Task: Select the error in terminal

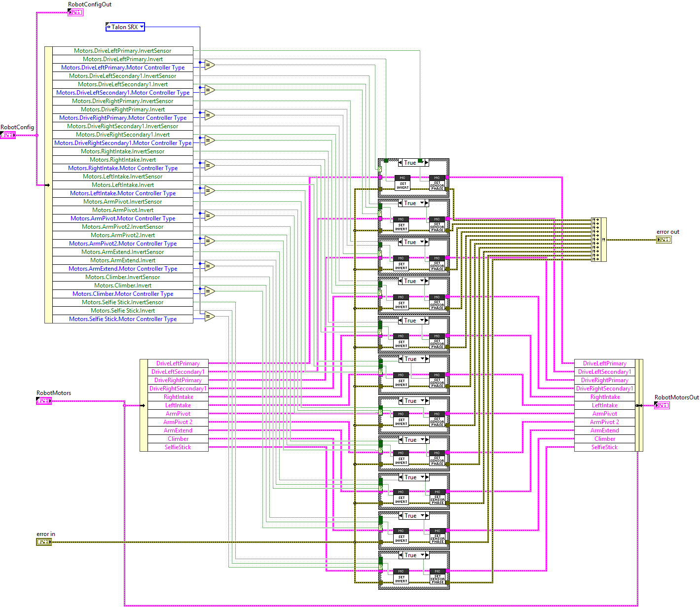Action: pos(44,542)
